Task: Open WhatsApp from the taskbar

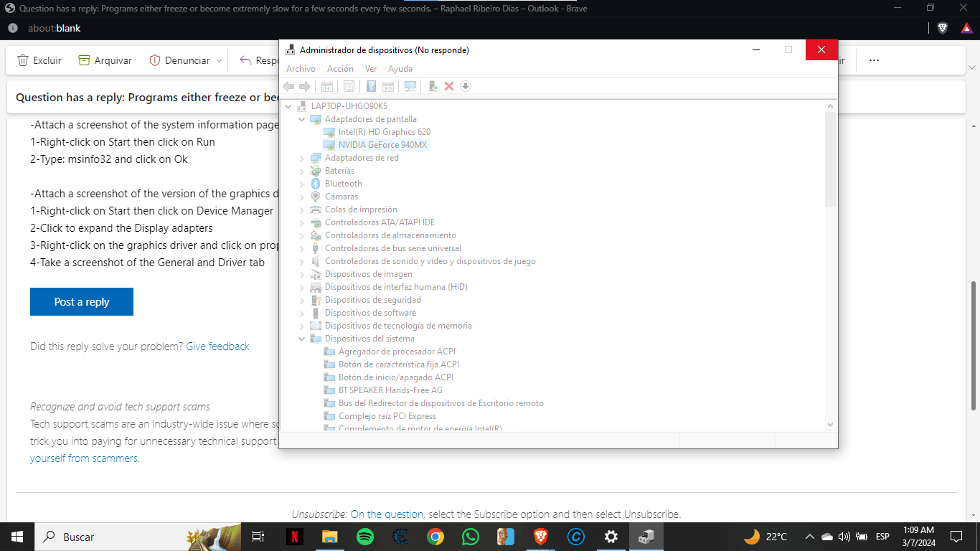Action: [x=471, y=537]
